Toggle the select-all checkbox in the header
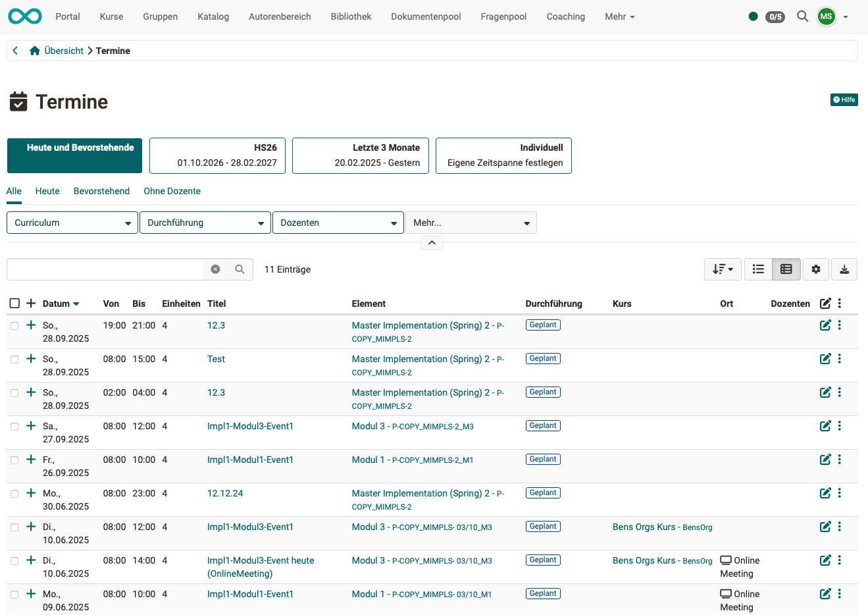This screenshot has height=615, width=868. tap(14, 303)
